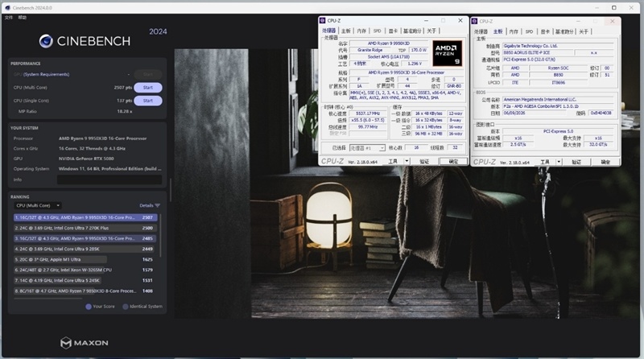644x359 pixels.
Task: Minimize the Cinebench window
Action: [x=597, y=8]
